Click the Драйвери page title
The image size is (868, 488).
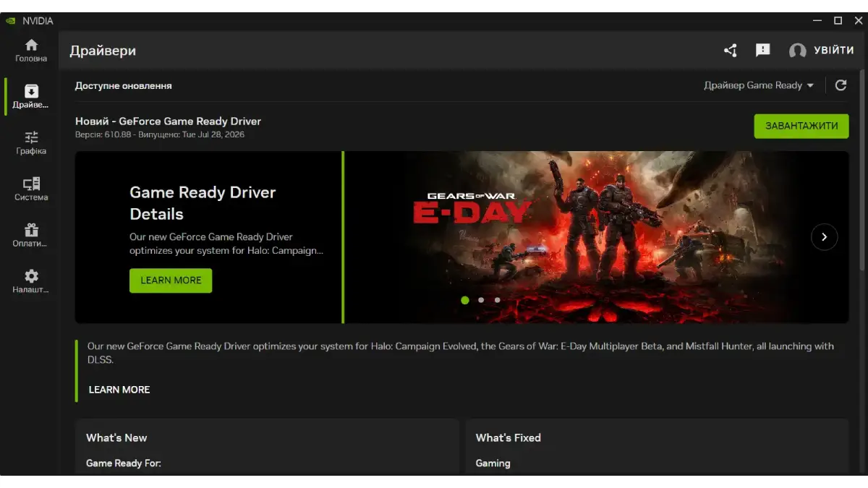click(x=103, y=51)
